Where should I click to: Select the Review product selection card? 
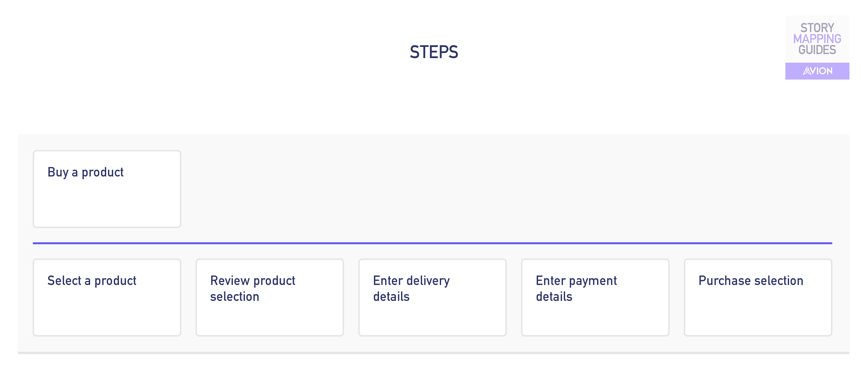[x=270, y=298]
